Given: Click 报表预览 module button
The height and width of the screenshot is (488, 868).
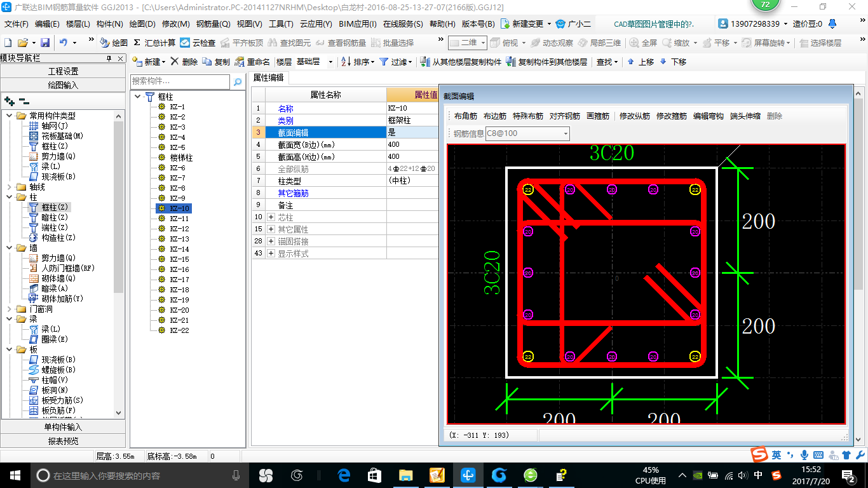Looking at the screenshot, I should (64, 441).
